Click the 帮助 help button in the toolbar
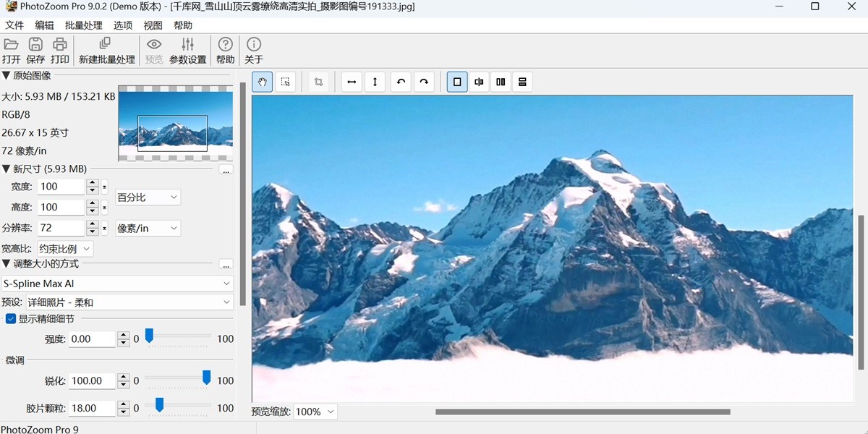The image size is (868, 434). tap(225, 50)
